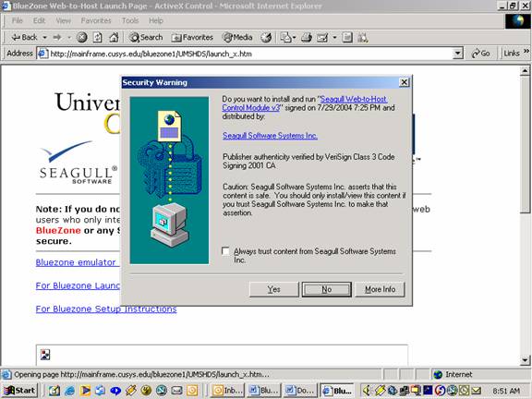
Task: Click No in the Security Warning dialog
Action: click(327, 289)
